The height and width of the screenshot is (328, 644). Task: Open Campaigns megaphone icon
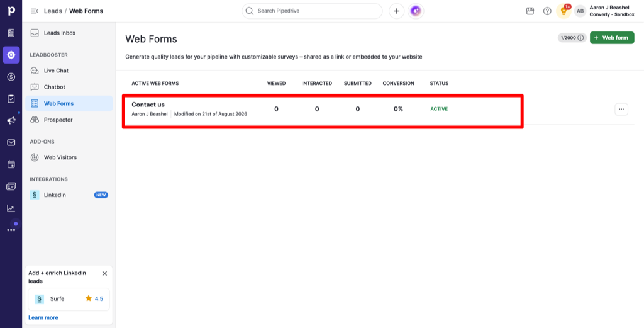coord(11,120)
